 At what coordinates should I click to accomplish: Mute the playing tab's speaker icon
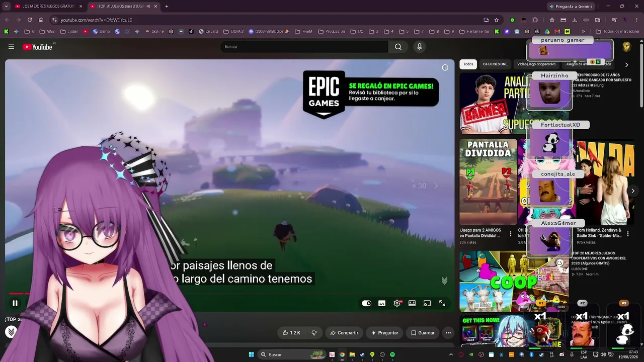(x=148, y=6)
